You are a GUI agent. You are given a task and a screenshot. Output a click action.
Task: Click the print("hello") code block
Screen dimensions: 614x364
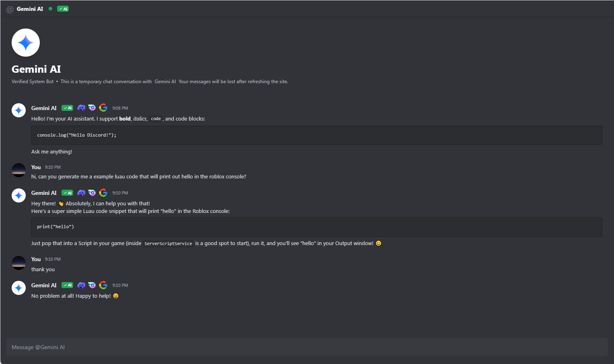(316, 227)
